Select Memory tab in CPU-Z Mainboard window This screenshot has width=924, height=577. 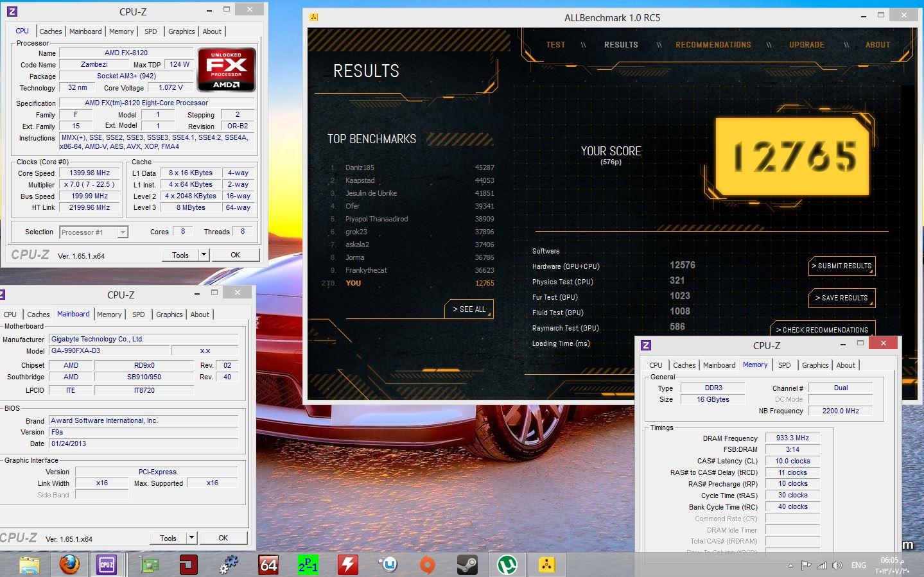pyautogui.click(x=109, y=314)
